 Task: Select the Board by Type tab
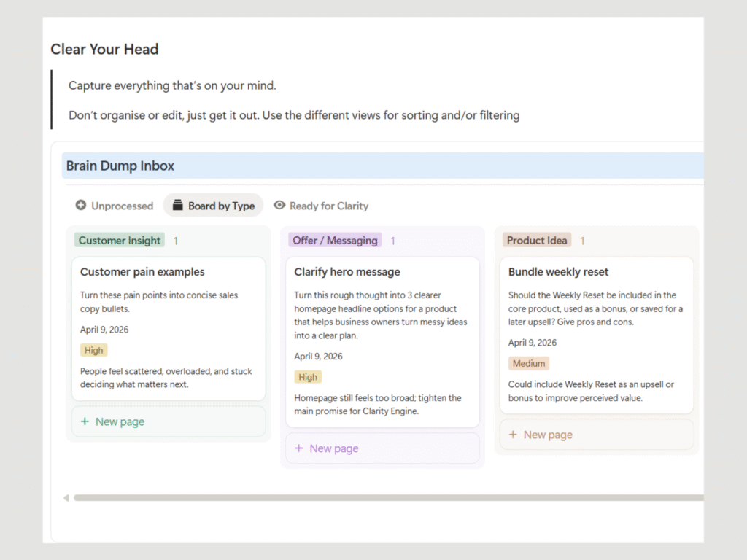(213, 206)
